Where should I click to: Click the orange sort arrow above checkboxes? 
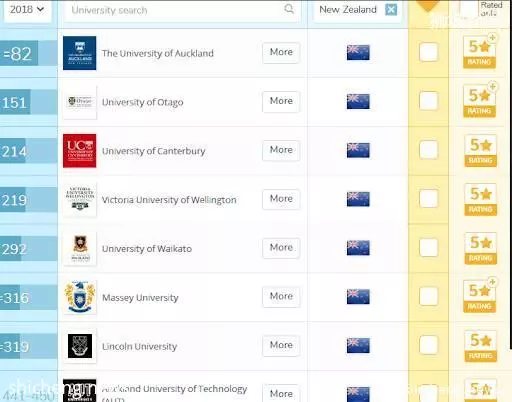coord(428,5)
